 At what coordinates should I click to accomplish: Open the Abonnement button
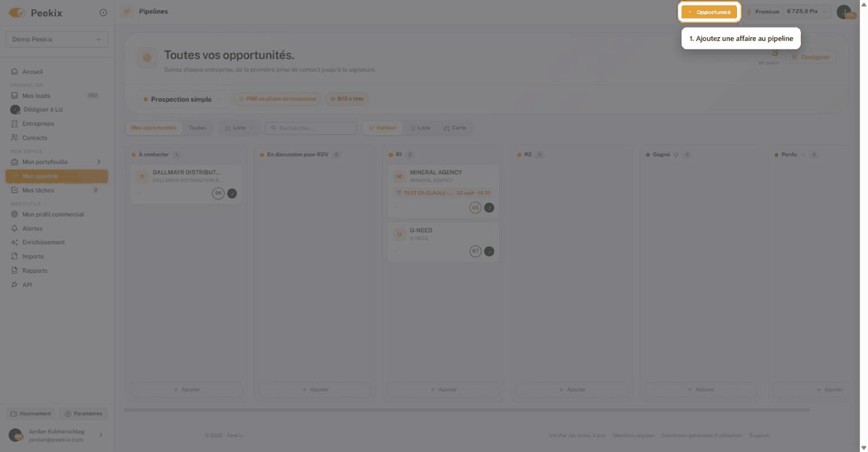tap(31, 414)
